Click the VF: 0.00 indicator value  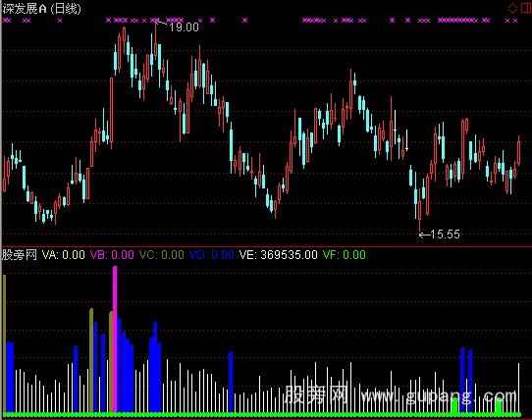[345, 255]
